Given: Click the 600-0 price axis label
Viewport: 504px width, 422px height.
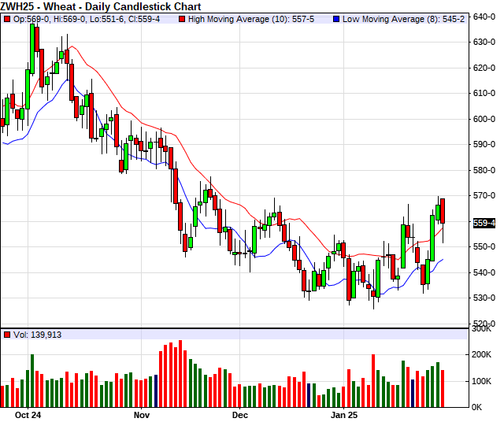Looking at the screenshot, I should coord(484,119).
